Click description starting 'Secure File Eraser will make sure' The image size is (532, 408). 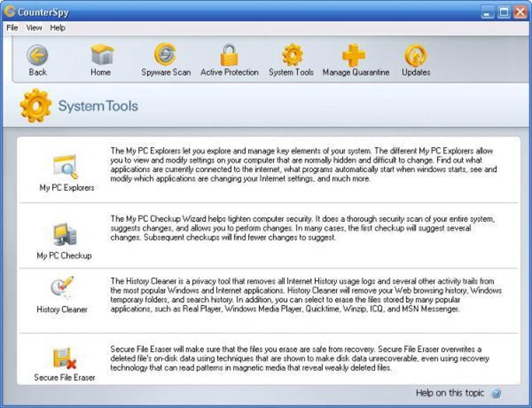coord(299,358)
